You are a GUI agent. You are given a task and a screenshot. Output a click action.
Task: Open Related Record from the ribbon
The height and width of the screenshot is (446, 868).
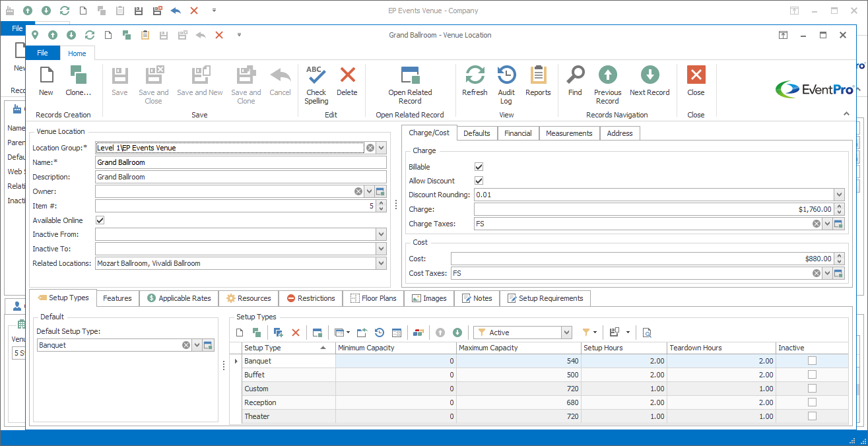[x=410, y=85]
